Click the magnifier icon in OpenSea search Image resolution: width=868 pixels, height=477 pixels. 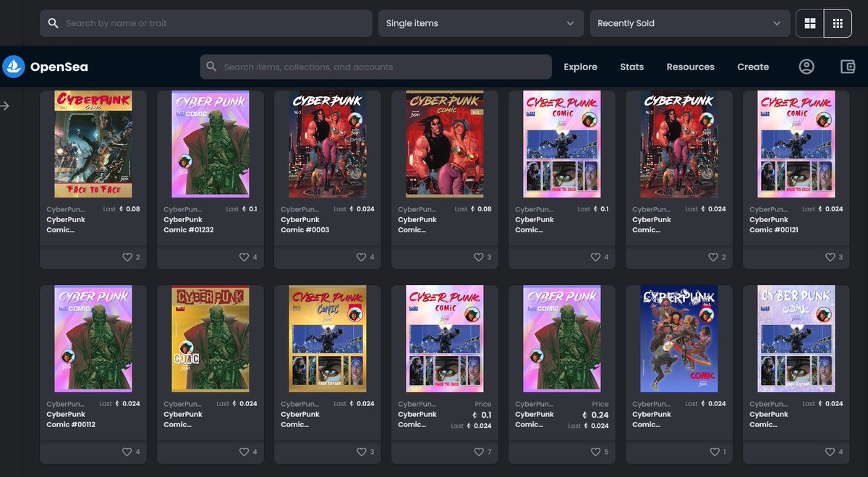coord(211,67)
